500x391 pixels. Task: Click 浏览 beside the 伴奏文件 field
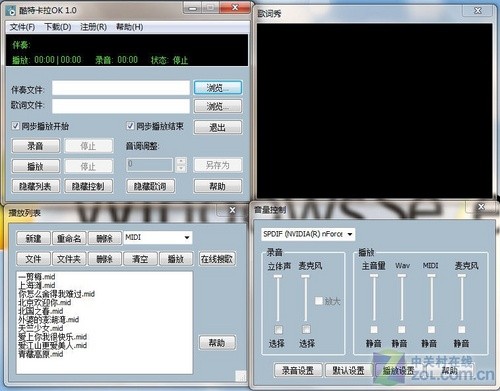218,88
